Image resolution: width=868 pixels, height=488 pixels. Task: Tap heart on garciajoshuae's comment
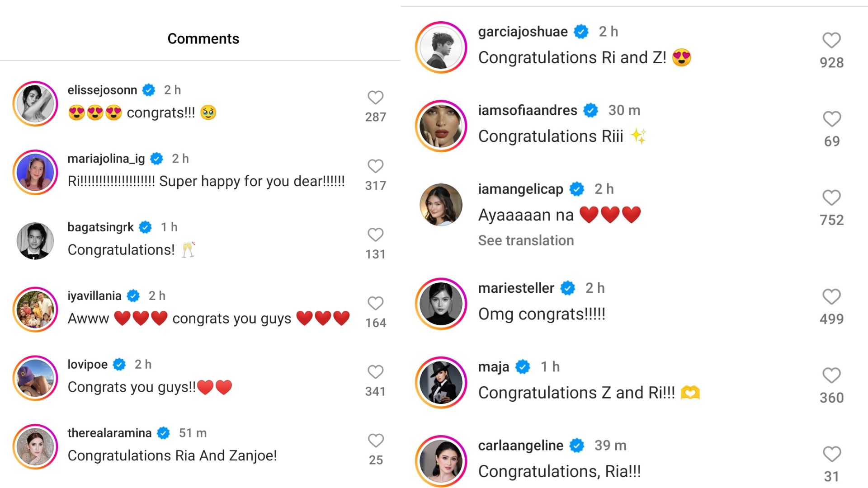(x=831, y=40)
